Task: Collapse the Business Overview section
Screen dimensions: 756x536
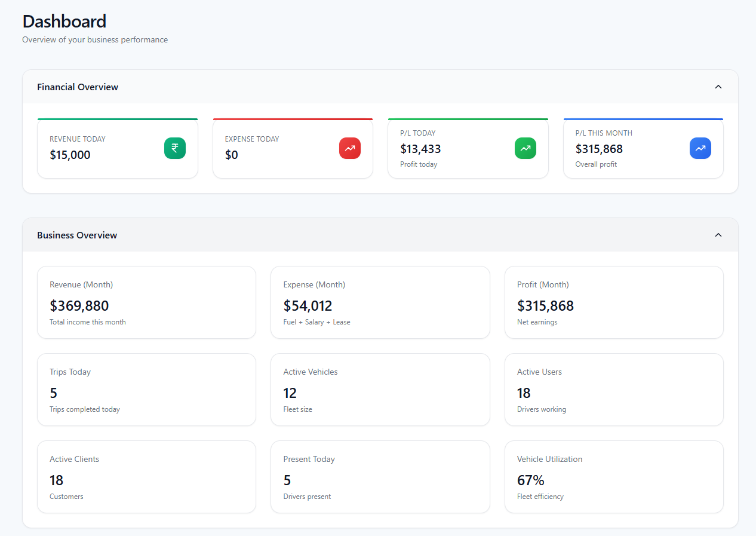Action: click(718, 234)
